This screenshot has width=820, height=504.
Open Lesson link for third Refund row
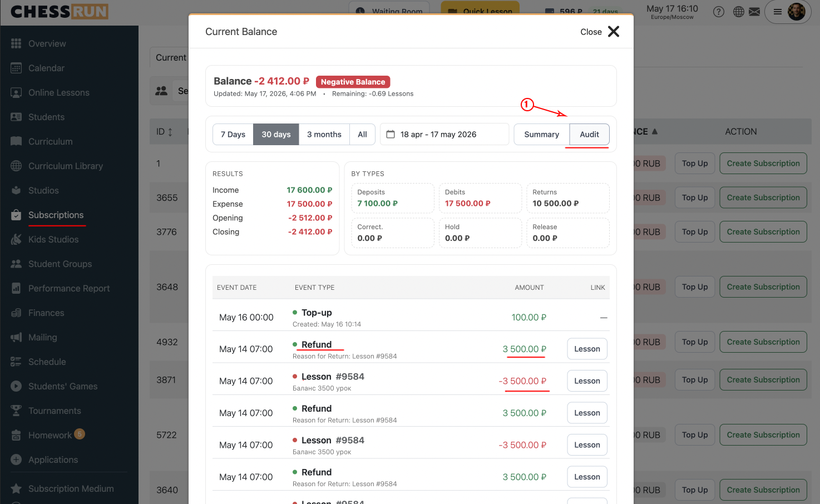[587, 477]
